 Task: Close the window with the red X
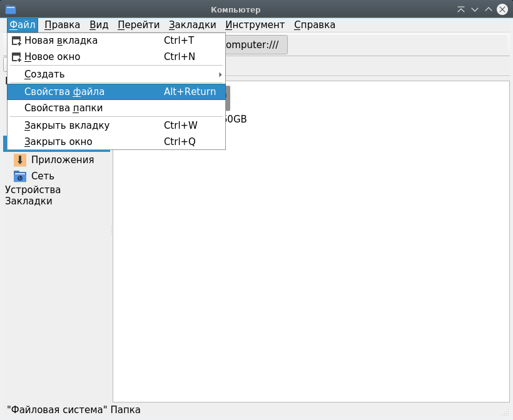[502, 9]
